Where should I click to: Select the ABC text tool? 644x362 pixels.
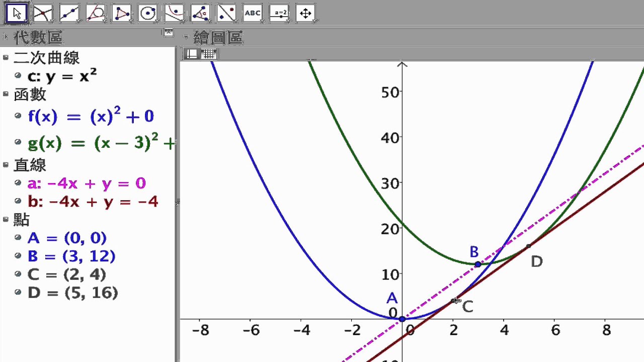click(x=253, y=13)
